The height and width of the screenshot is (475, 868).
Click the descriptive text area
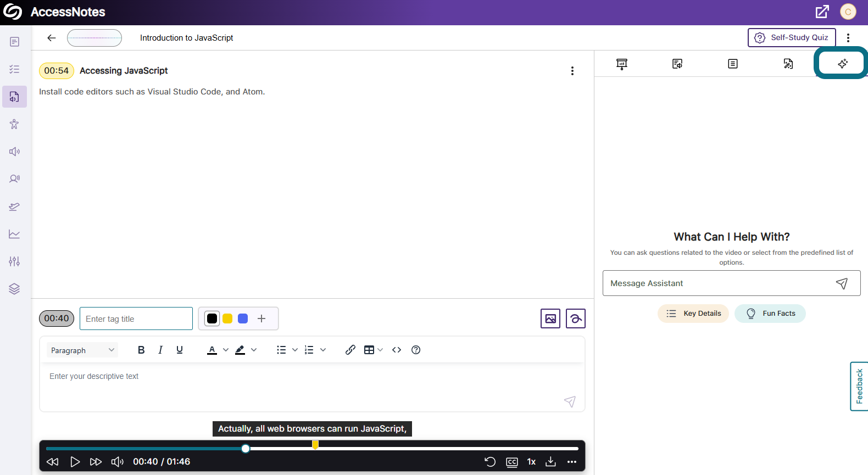coord(312,387)
